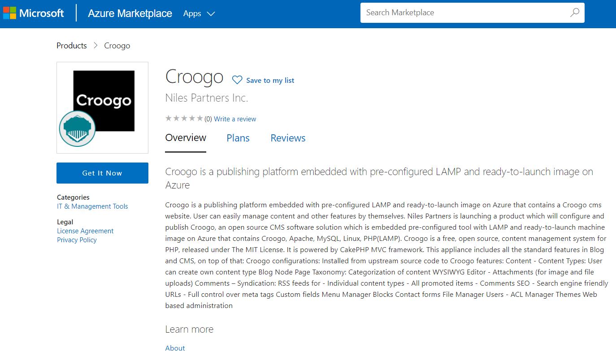
Task: Click the About link under Learn more
Action: (175, 348)
